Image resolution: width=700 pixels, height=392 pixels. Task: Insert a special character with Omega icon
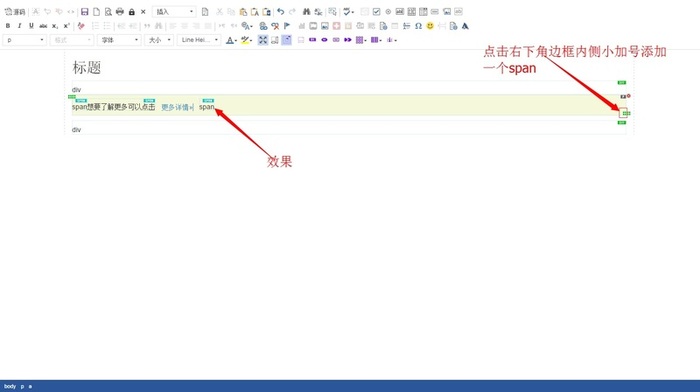(x=418, y=26)
